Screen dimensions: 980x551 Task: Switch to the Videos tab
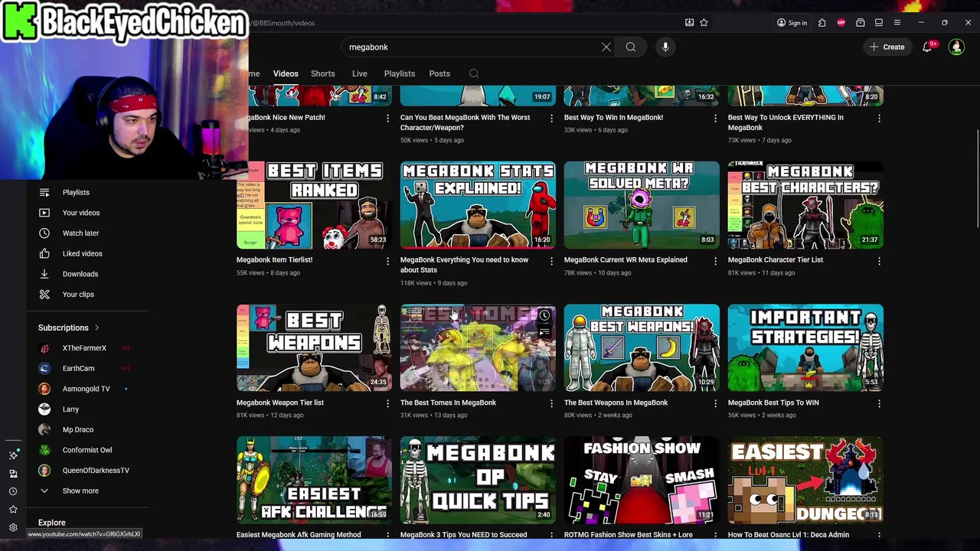[286, 73]
